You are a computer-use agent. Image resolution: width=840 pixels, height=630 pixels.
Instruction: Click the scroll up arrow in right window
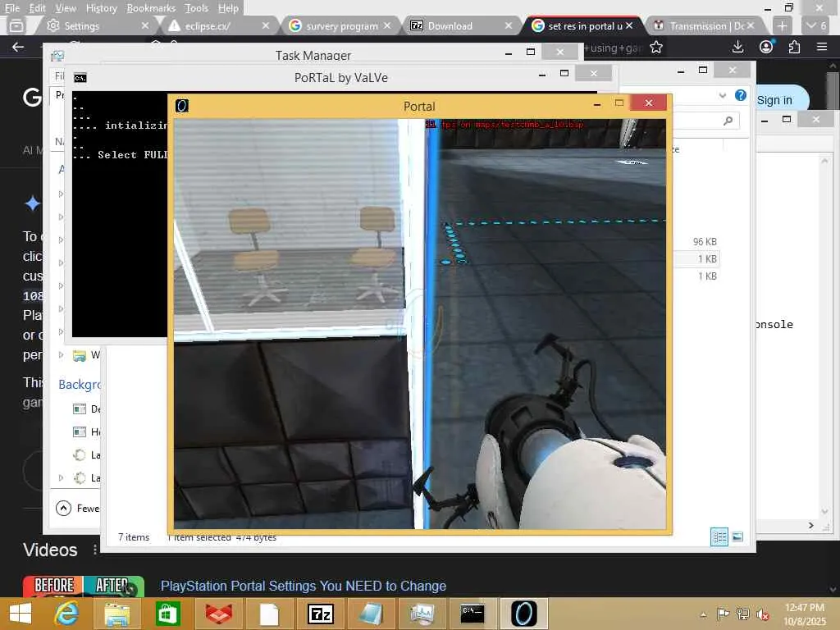coord(824,161)
